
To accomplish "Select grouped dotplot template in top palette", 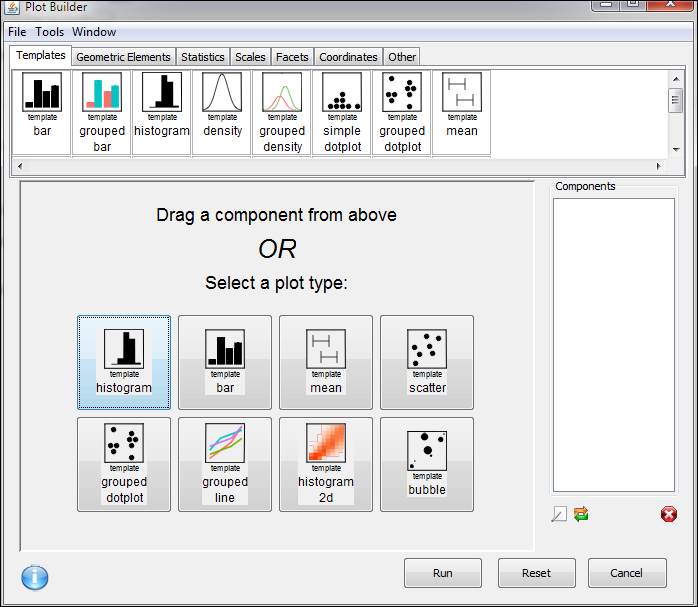I will coord(402,112).
